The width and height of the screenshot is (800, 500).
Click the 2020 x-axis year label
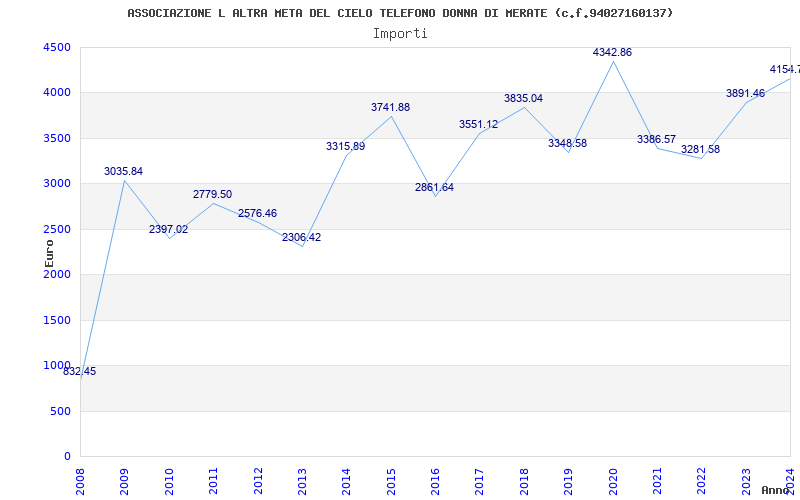(x=613, y=481)
